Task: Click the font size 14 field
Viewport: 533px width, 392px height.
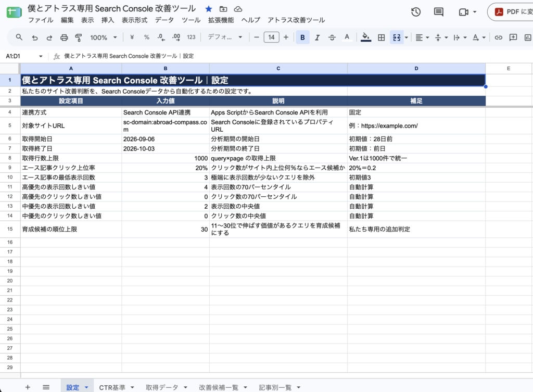Action: point(271,37)
